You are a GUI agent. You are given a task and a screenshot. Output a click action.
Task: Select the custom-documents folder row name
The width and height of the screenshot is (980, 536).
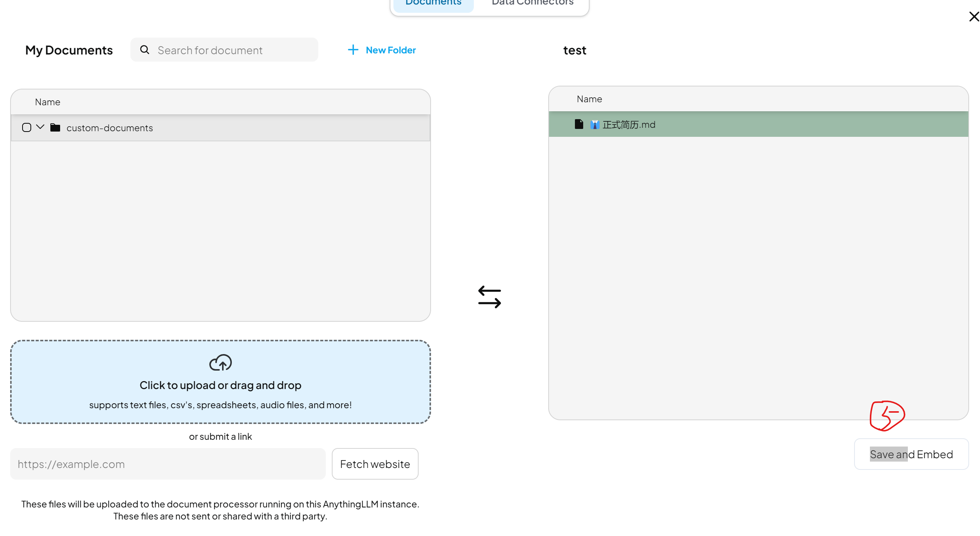[110, 128]
